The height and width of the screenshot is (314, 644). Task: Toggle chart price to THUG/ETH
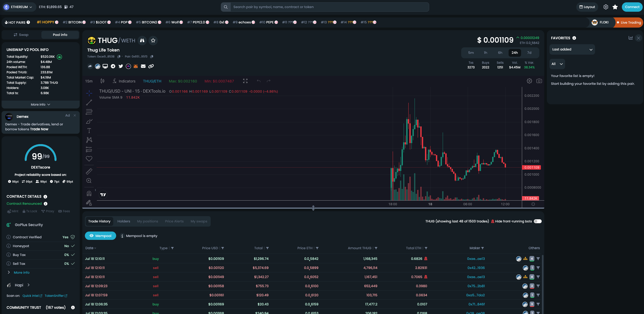coord(152,81)
